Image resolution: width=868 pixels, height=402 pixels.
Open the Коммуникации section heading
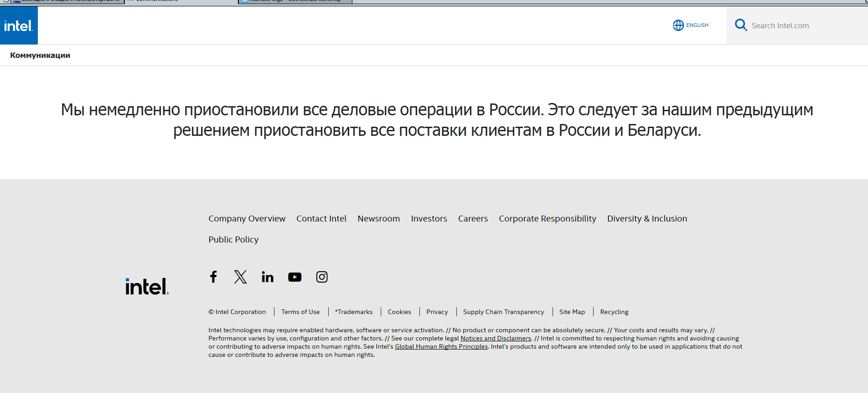(x=40, y=55)
